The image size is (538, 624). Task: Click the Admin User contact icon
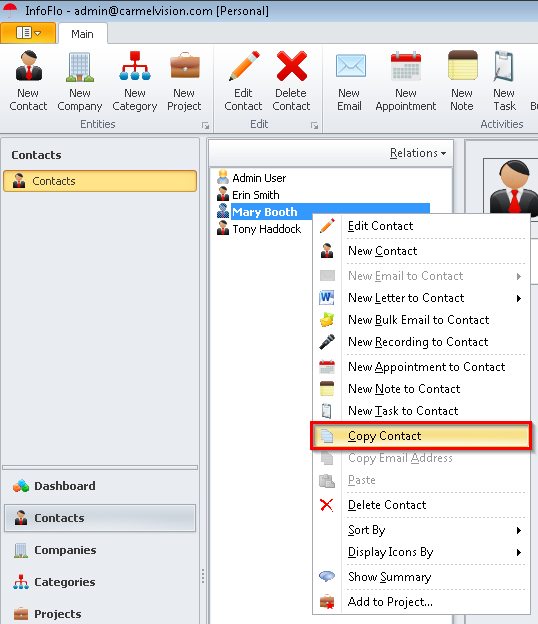pos(223,177)
